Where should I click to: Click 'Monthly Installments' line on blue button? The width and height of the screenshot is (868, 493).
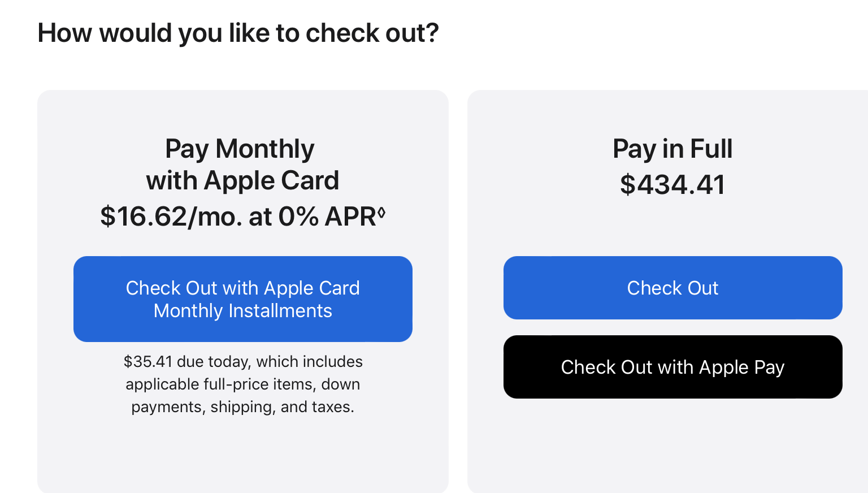coord(243,311)
